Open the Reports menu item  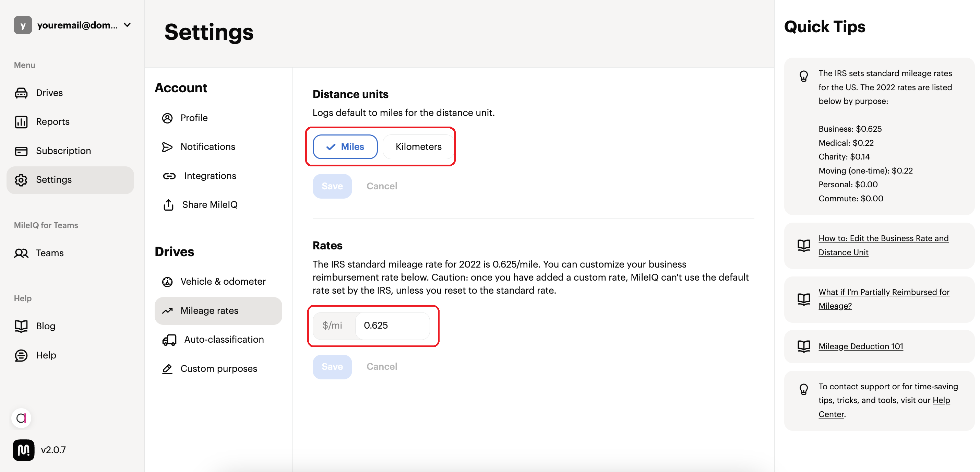click(x=70, y=122)
